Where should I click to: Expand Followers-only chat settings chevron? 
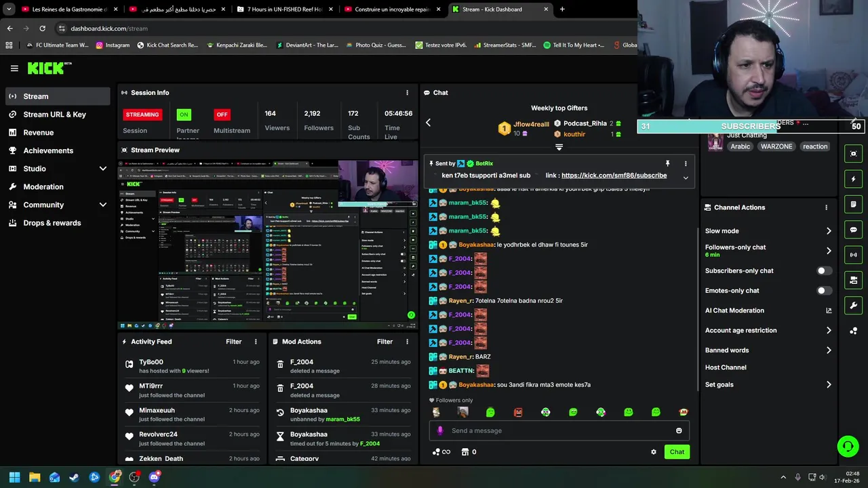click(x=829, y=251)
